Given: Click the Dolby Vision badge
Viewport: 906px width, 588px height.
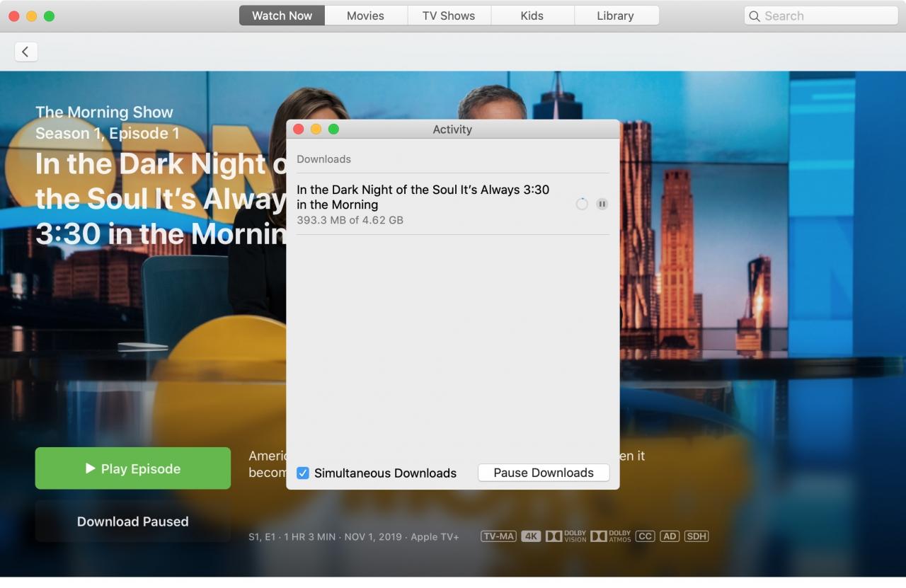Looking at the screenshot, I should point(566,536).
